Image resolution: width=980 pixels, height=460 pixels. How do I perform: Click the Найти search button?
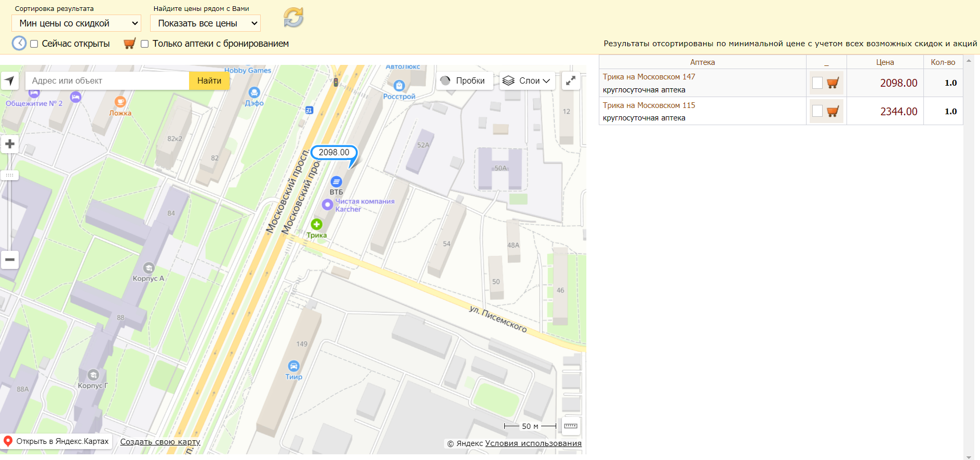pos(209,80)
